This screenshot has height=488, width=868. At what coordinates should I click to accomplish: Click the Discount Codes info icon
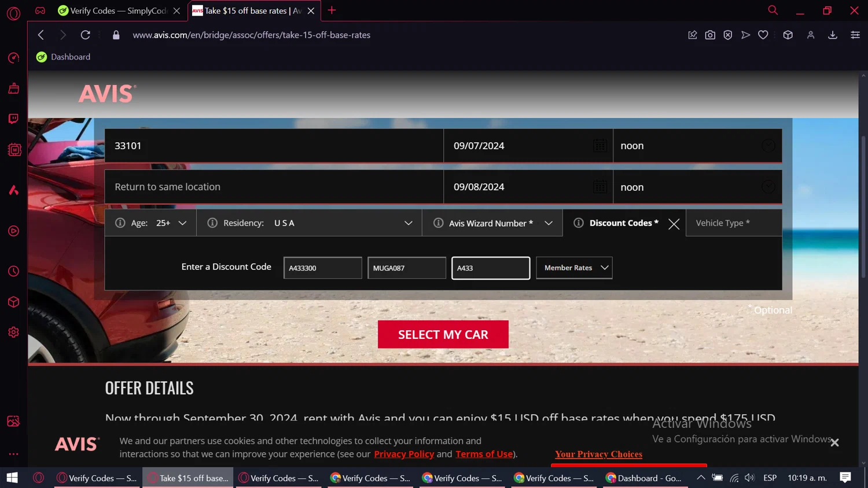click(x=579, y=223)
